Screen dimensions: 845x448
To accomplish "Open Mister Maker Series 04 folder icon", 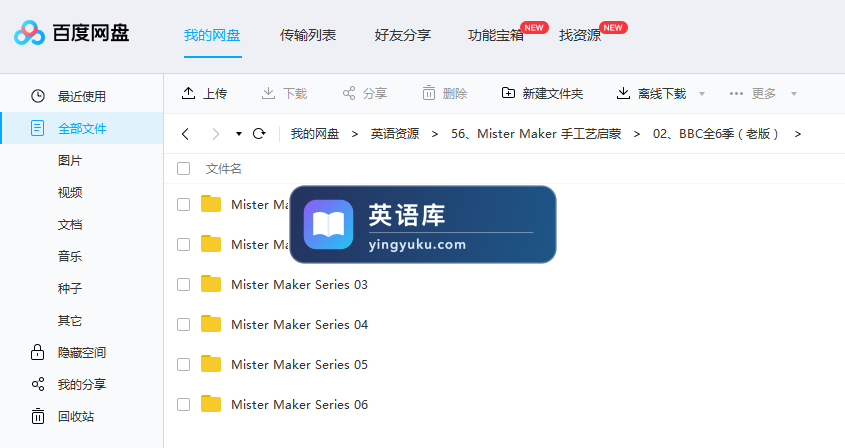I will pyautogui.click(x=211, y=323).
